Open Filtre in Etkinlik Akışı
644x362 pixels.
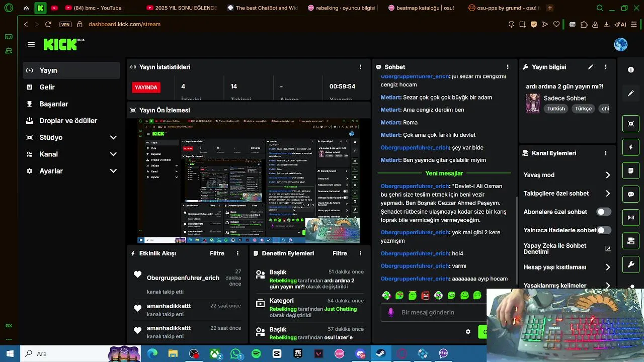pos(217,253)
